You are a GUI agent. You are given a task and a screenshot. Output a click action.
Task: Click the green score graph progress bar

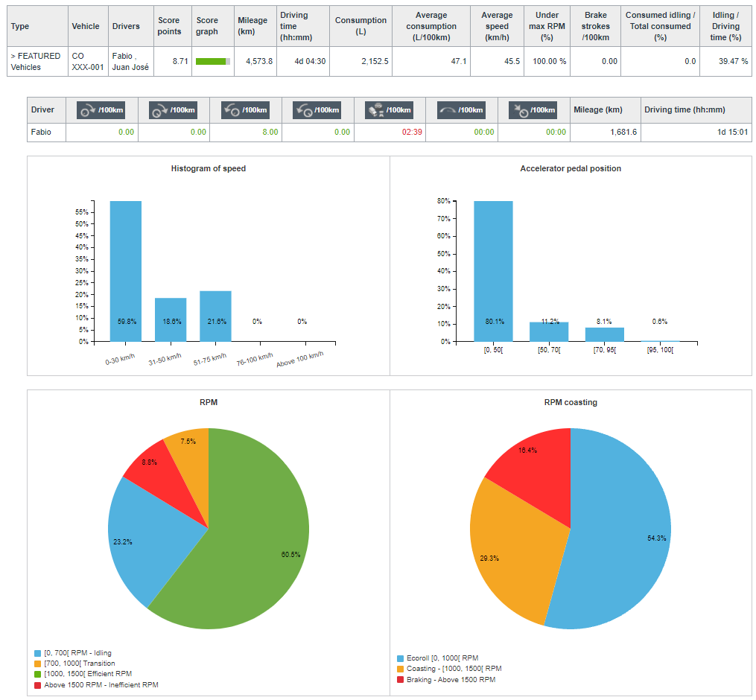pyautogui.click(x=212, y=61)
